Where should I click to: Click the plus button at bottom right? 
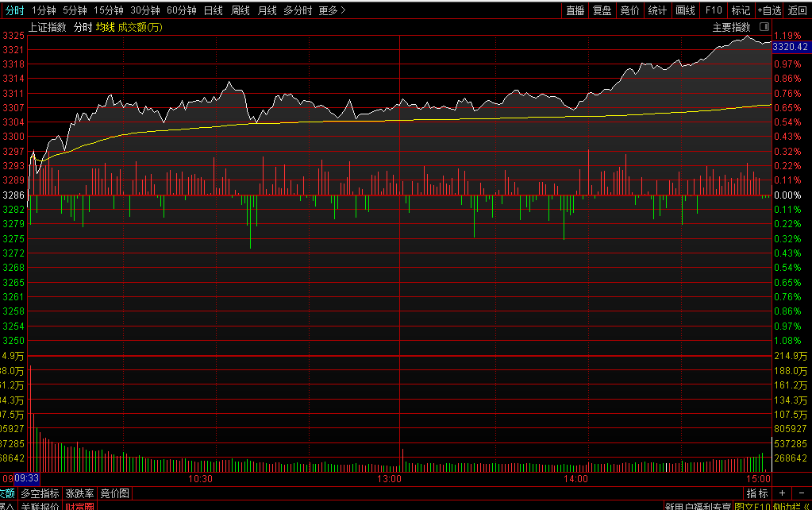click(780, 493)
